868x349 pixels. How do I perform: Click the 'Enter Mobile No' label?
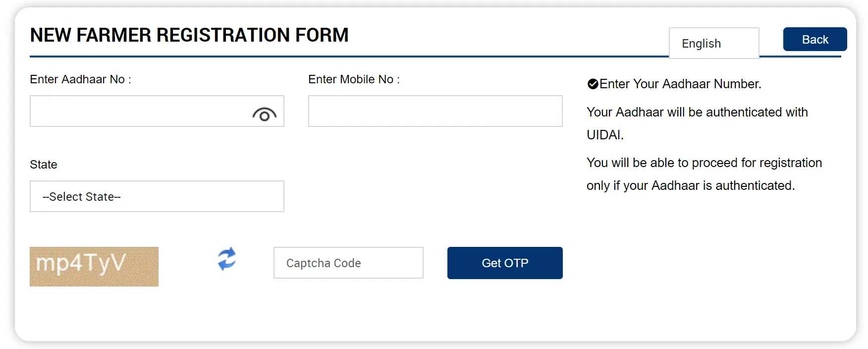[354, 79]
